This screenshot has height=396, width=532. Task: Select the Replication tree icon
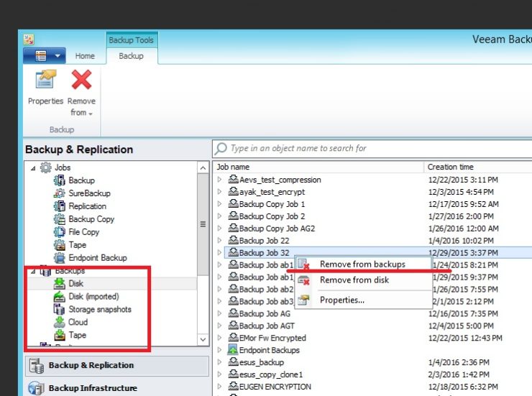point(60,206)
